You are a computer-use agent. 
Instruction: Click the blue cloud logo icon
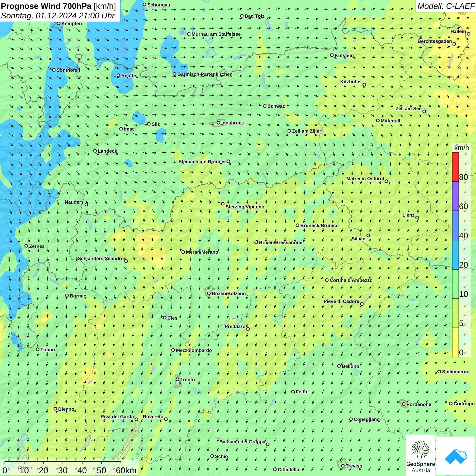pyautogui.click(x=456, y=456)
